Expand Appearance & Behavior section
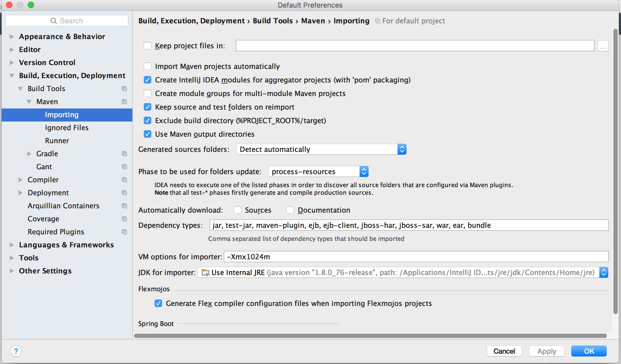The width and height of the screenshot is (621, 364). point(12,37)
